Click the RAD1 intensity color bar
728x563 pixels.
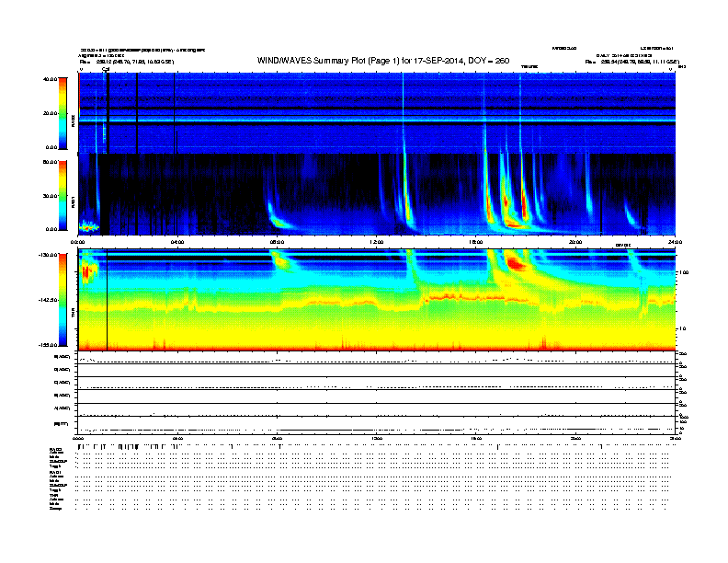(63, 196)
